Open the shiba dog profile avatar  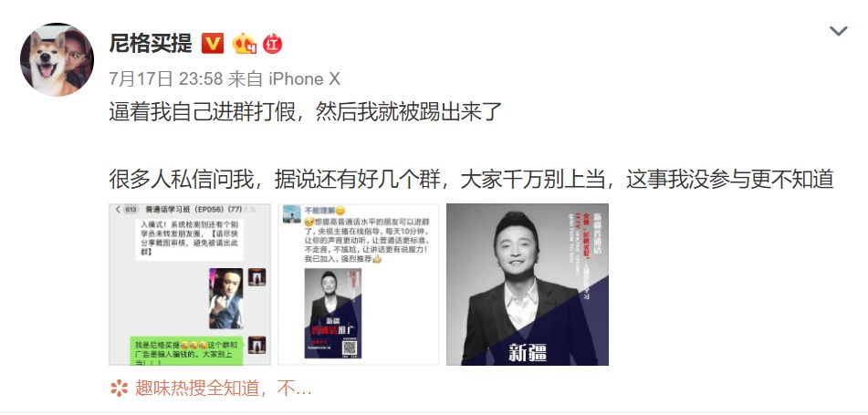(57, 59)
